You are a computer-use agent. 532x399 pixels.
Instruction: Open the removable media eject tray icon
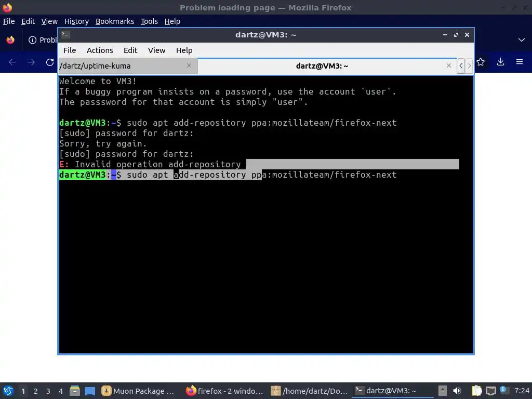click(442, 391)
